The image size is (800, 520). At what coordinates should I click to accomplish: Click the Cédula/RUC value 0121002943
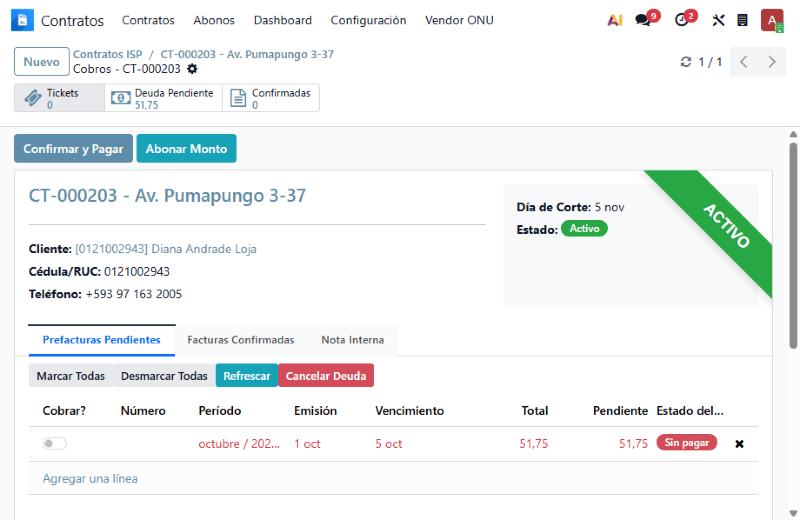[137, 271]
